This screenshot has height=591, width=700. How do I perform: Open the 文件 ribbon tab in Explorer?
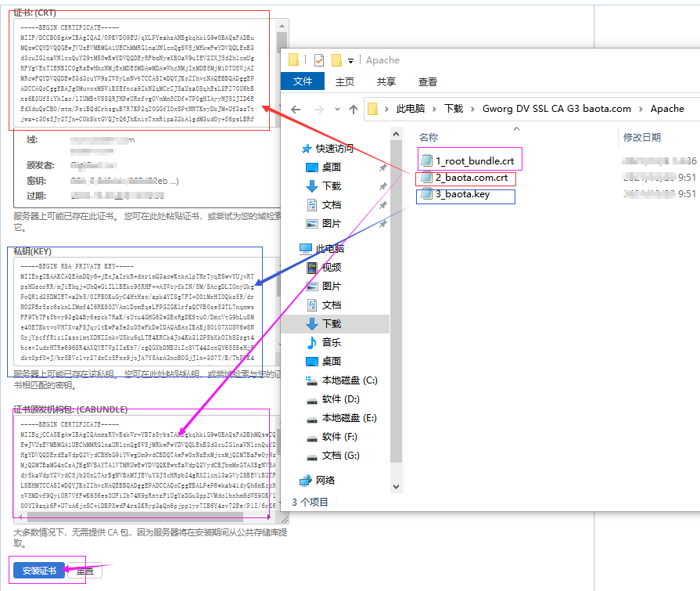click(302, 81)
